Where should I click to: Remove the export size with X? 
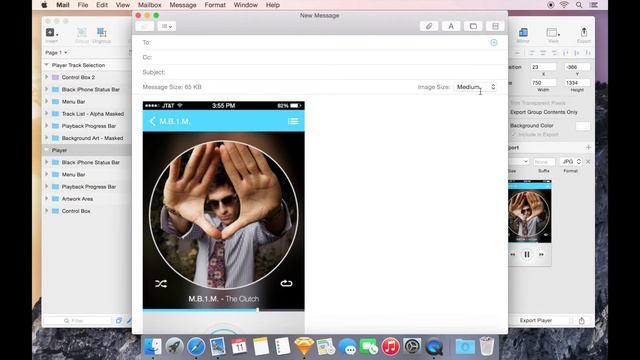[x=588, y=162]
